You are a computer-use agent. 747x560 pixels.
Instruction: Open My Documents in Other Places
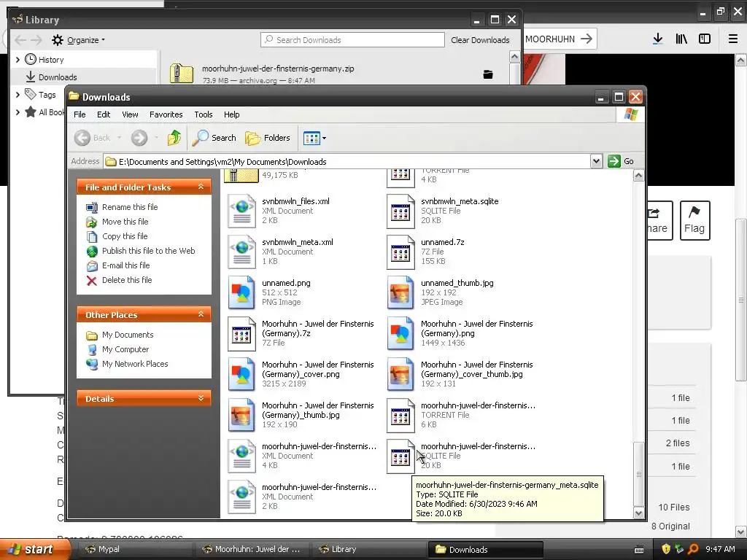(128, 335)
